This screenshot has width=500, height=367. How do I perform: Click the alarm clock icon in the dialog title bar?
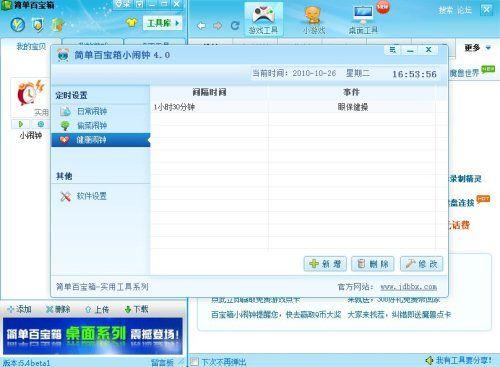click(x=63, y=55)
